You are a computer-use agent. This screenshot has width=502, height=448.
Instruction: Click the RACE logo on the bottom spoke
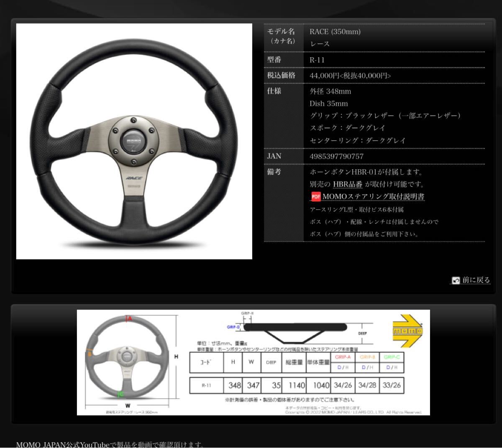coord(134,178)
